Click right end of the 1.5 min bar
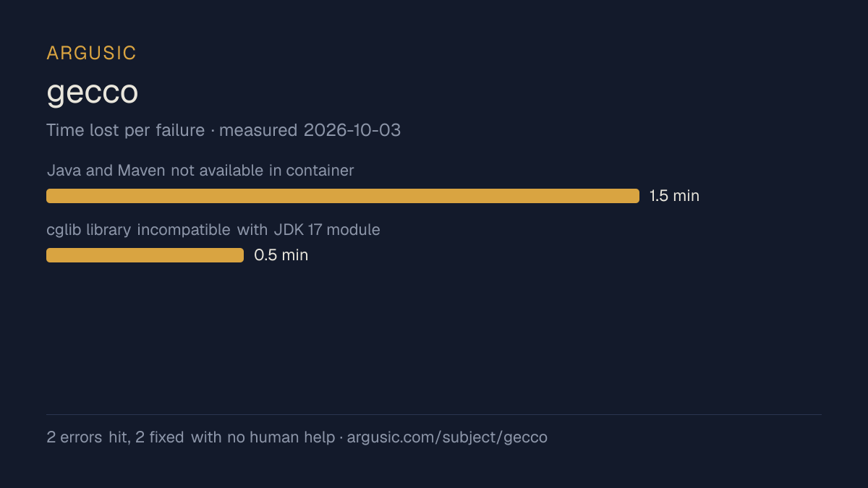 coord(635,196)
